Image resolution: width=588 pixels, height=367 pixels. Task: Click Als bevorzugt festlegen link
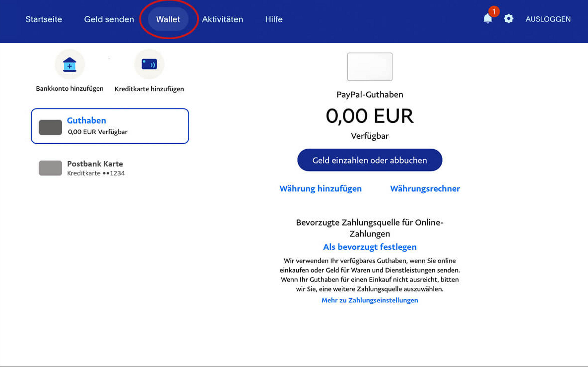(x=370, y=247)
